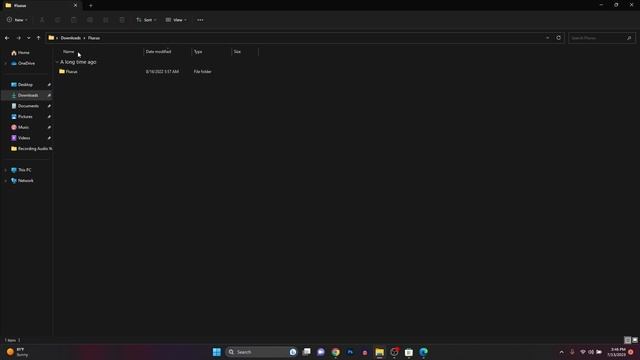Select the current folder tab in title bar
Image resolution: width=640 pixels, height=360 pixels.
[41, 5]
